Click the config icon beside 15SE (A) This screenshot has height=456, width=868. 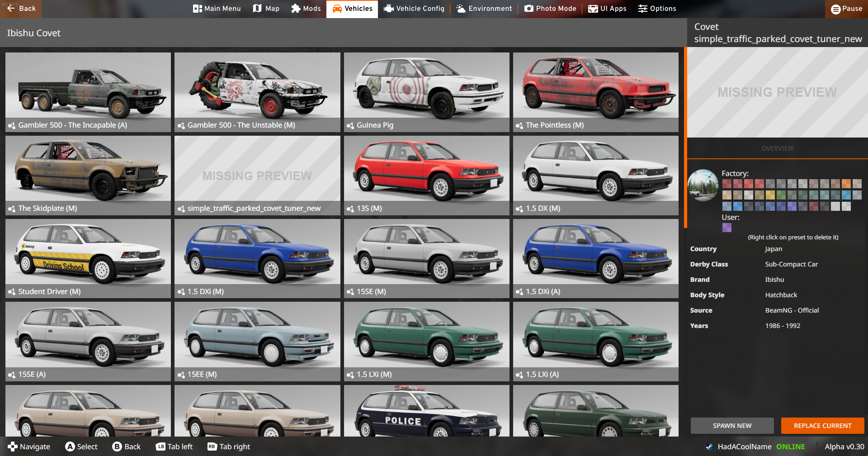[x=12, y=375]
